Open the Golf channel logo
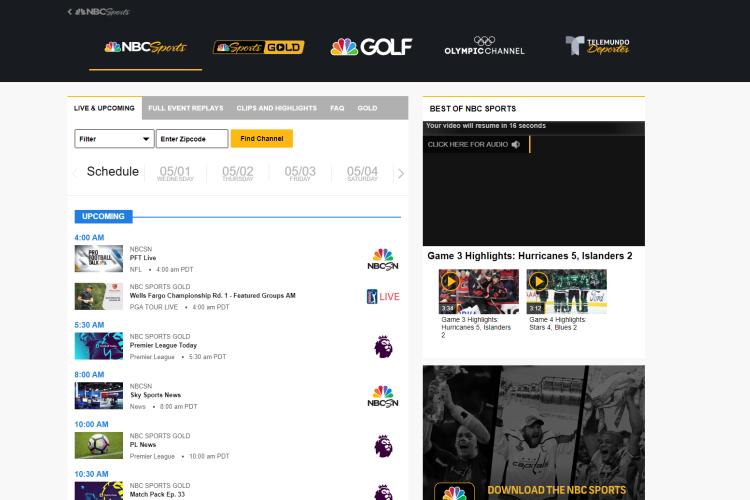The image size is (750, 500). pyautogui.click(x=371, y=47)
